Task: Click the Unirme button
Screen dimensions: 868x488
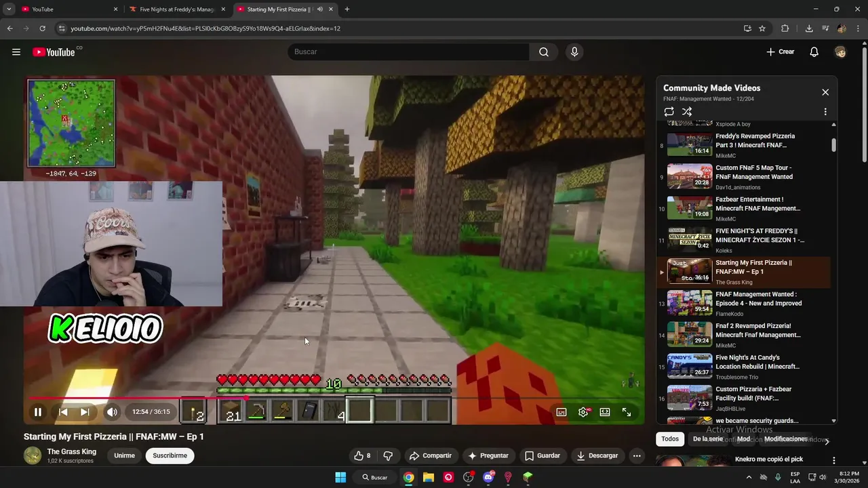Action: (x=124, y=455)
